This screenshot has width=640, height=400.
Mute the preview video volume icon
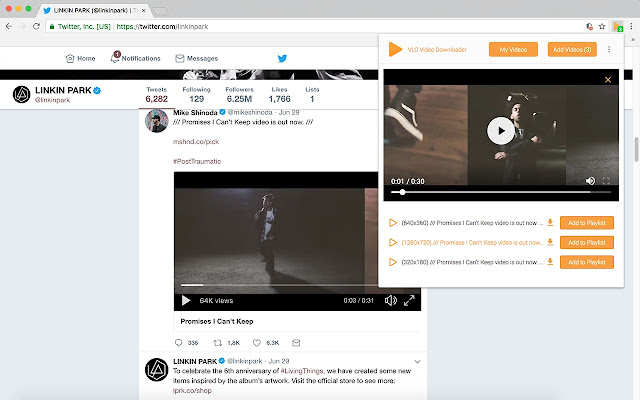[590, 180]
